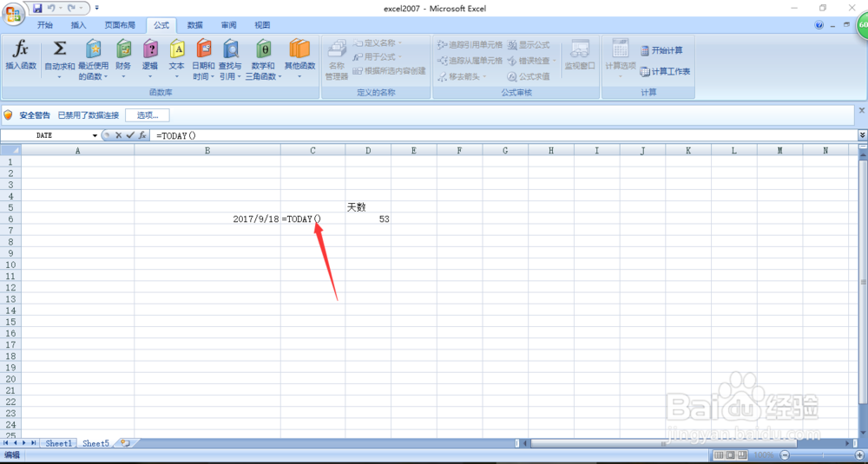Screen dimensions: 868x464
Task: Open Text functions book icon
Action: (x=176, y=49)
